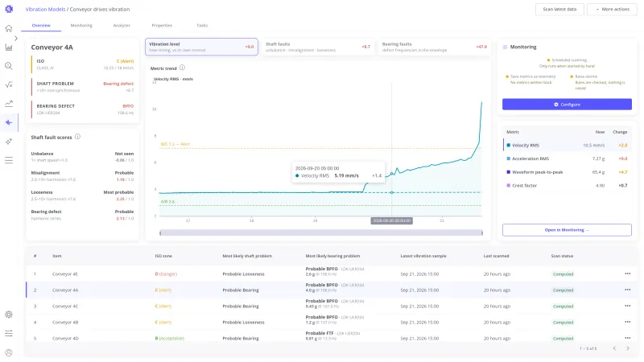Switch to the Monitoring tab
Screen dimensions: 644x362
pyautogui.click(x=81, y=26)
